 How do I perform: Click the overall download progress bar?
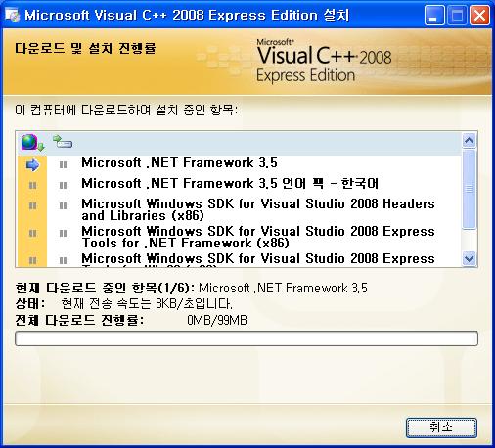tap(247, 338)
